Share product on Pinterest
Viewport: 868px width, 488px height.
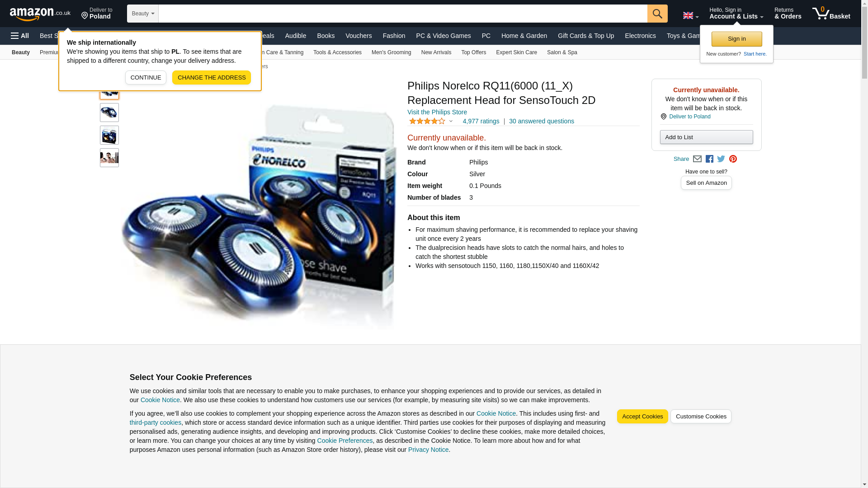click(733, 159)
